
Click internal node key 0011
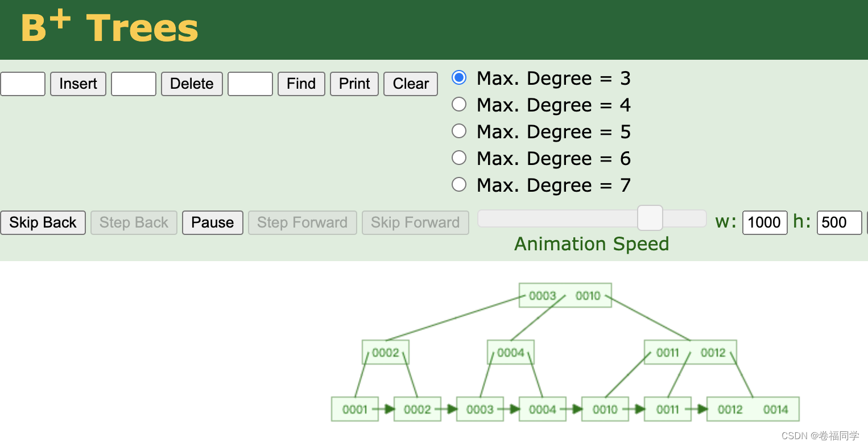click(668, 353)
